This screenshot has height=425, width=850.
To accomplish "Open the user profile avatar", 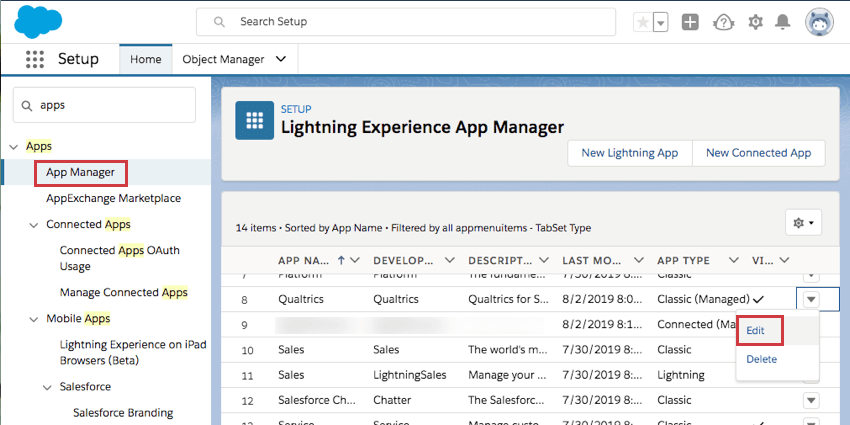I will coord(817,22).
